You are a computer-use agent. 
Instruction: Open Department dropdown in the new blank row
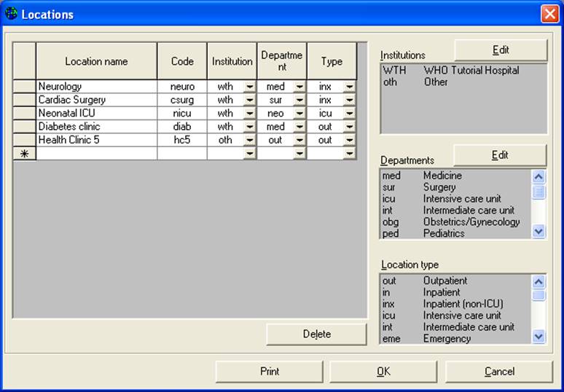coord(299,154)
